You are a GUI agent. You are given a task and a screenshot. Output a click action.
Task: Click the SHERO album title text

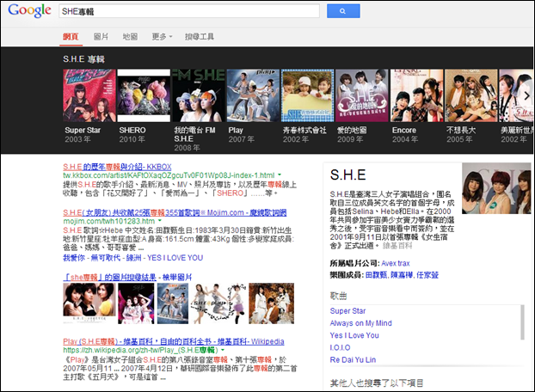coord(132,130)
